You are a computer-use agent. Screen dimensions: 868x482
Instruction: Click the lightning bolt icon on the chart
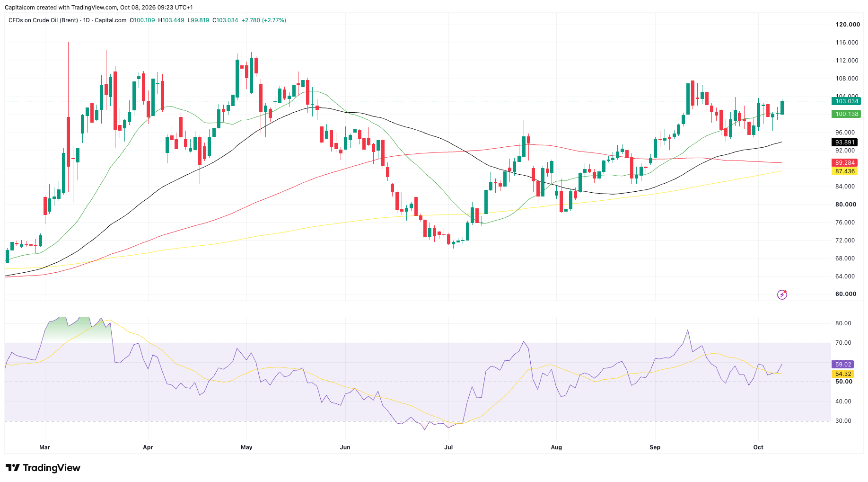[782, 295]
